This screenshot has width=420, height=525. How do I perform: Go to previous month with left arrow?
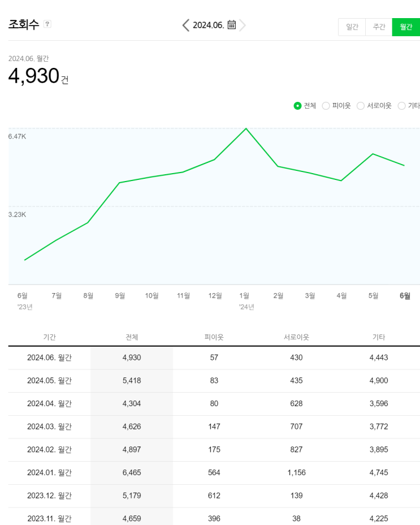click(x=185, y=25)
